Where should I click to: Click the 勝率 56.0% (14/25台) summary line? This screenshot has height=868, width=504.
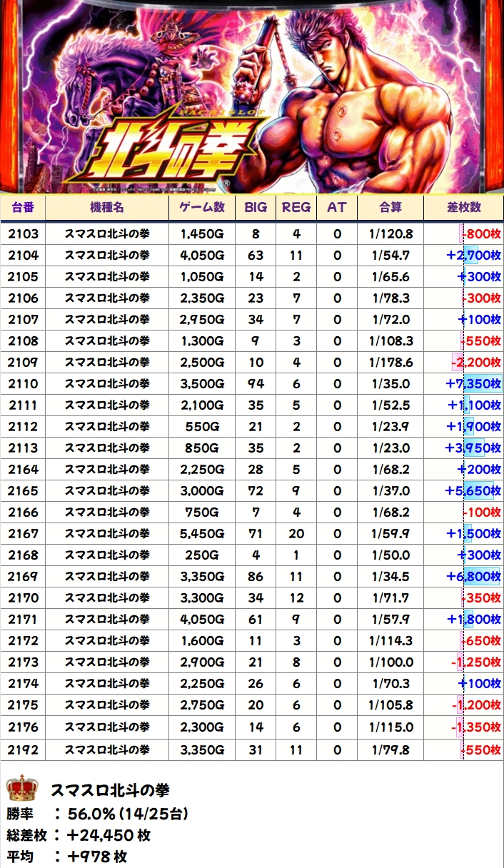(99, 814)
